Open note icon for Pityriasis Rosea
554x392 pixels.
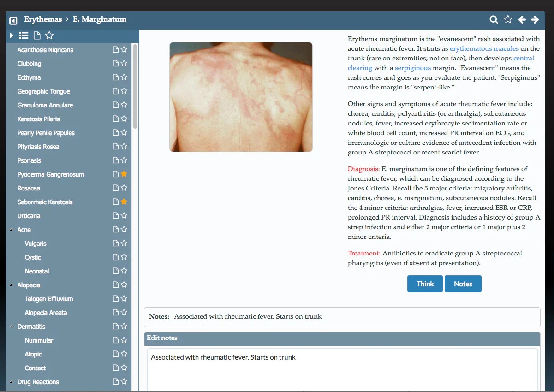116,147
